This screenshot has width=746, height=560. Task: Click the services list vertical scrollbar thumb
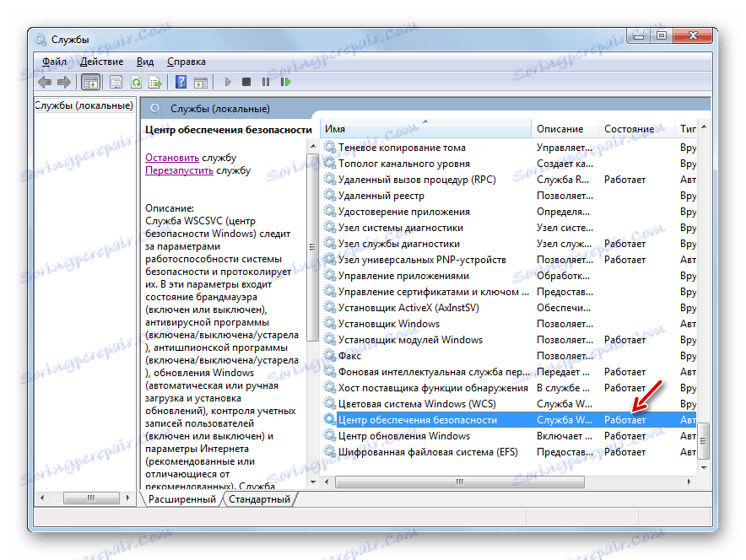(703, 441)
